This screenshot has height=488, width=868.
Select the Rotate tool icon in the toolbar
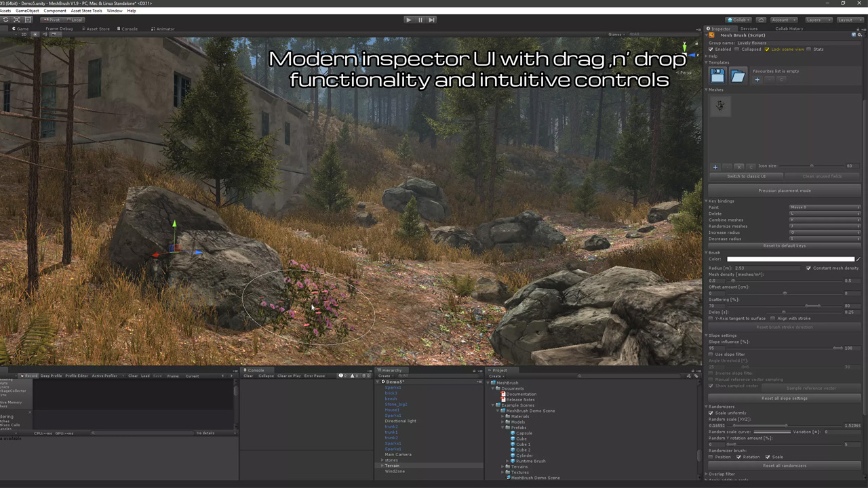[x=5, y=20]
